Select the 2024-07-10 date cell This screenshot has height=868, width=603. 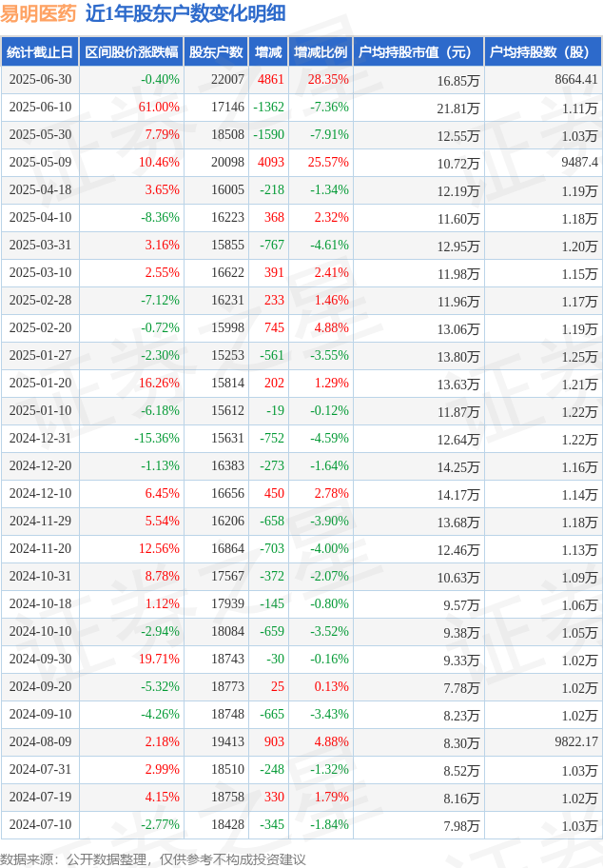[x=40, y=825]
